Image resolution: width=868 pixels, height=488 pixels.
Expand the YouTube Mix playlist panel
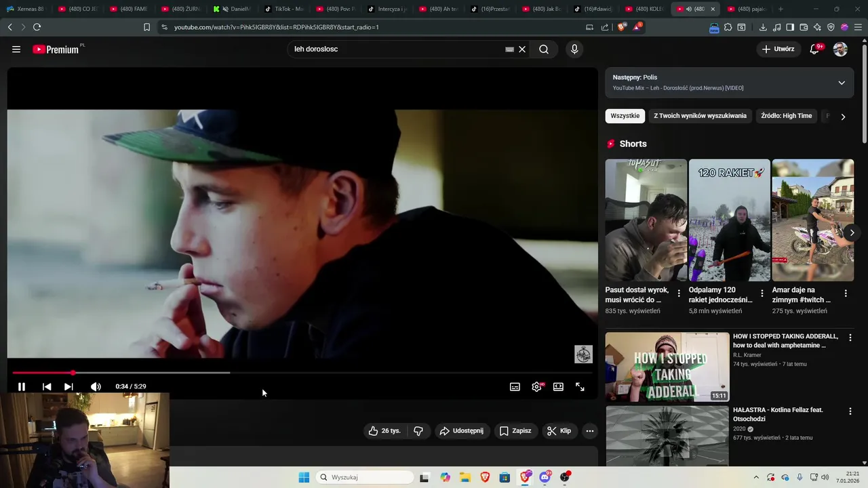point(842,83)
